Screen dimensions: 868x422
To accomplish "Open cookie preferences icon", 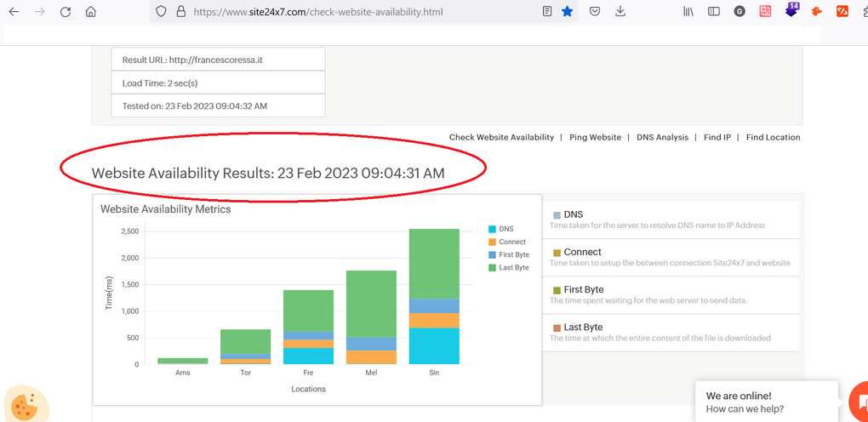I will point(25,406).
